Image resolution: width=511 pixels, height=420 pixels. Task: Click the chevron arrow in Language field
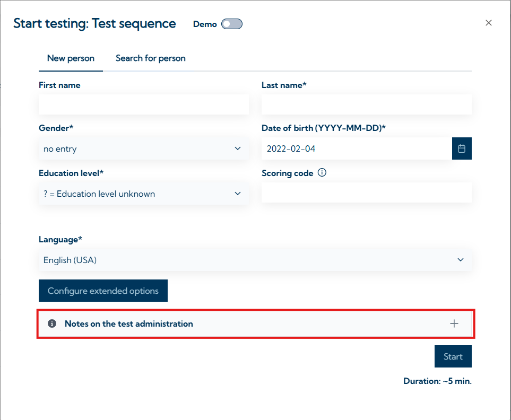coord(461,260)
